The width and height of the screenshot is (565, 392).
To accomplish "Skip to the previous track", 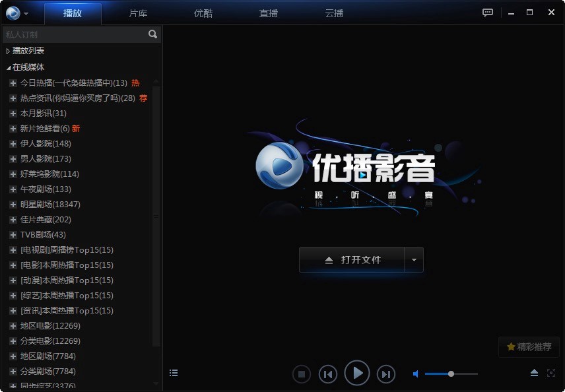I will coord(328,375).
